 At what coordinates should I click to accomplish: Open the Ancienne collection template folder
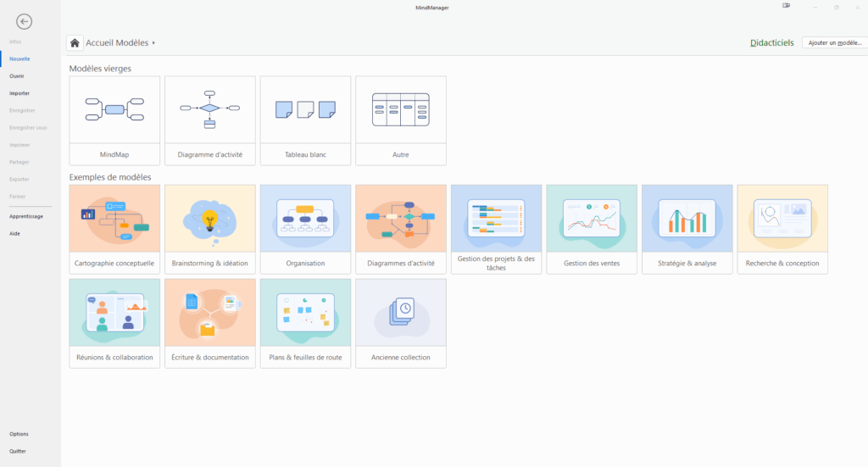click(x=400, y=313)
